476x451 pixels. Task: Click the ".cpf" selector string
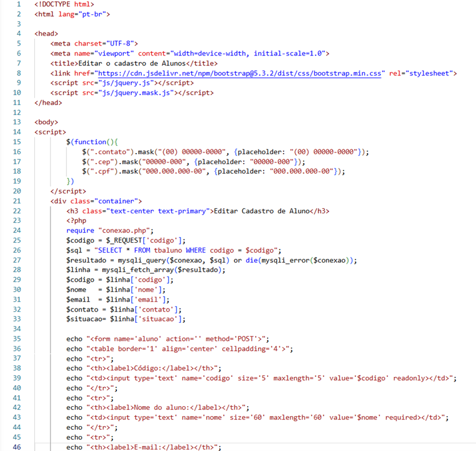[104, 172]
